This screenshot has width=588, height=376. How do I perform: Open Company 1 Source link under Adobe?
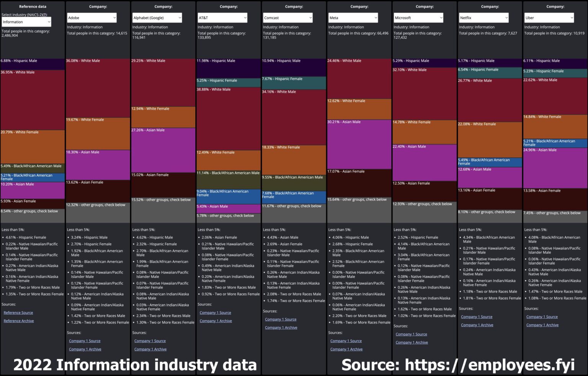click(x=85, y=341)
